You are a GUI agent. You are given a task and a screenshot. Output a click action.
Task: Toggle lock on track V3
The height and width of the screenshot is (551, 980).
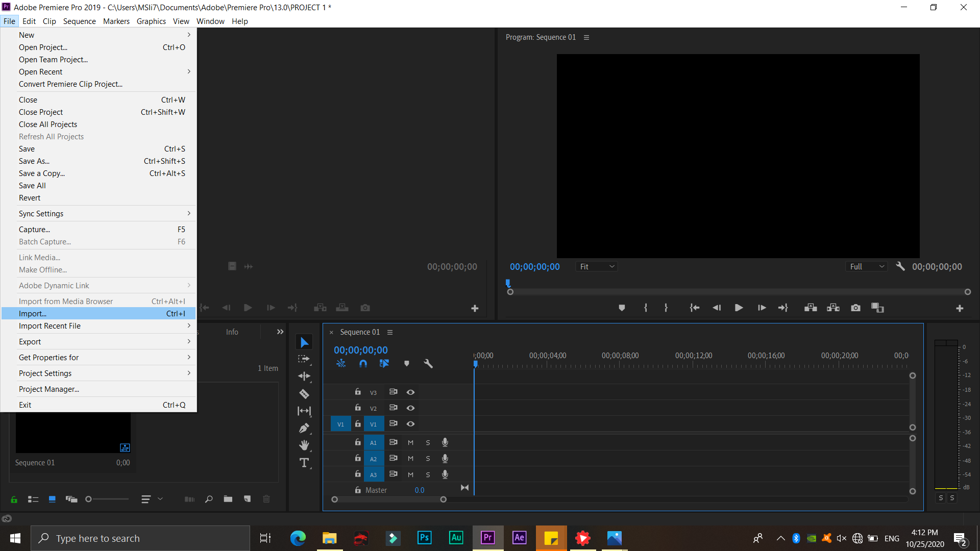coord(358,392)
